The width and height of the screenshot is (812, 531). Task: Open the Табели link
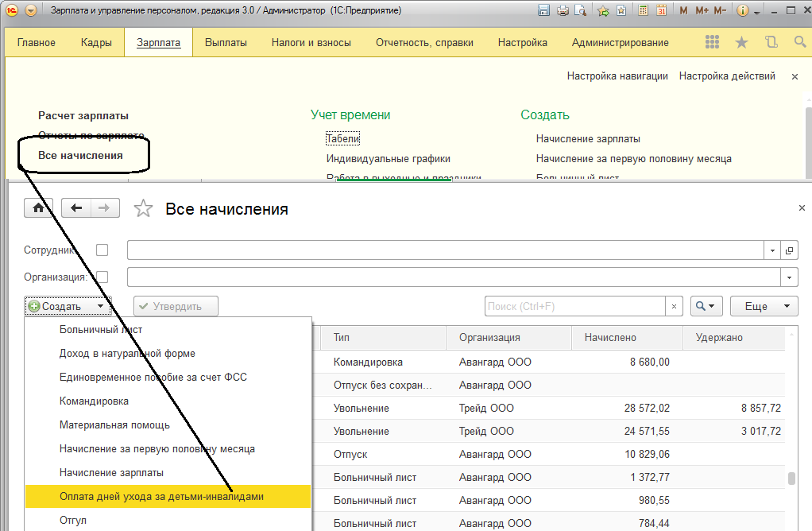[x=342, y=139]
